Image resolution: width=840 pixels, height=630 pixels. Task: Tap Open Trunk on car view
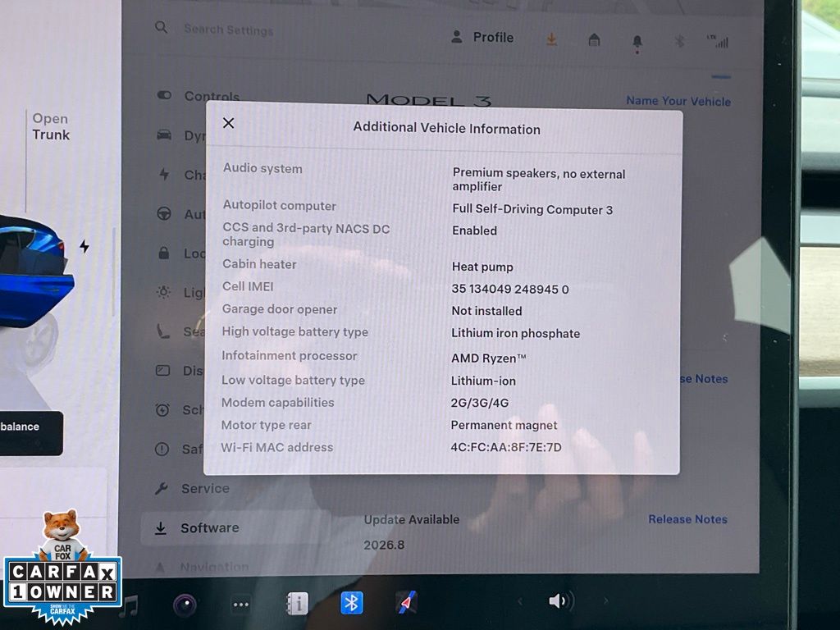[50, 126]
